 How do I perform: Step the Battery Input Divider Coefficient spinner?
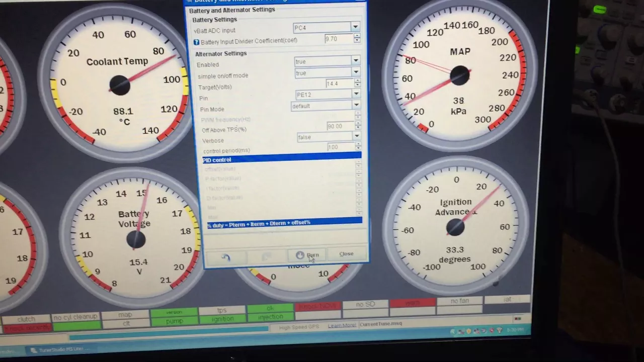click(357, 38)
